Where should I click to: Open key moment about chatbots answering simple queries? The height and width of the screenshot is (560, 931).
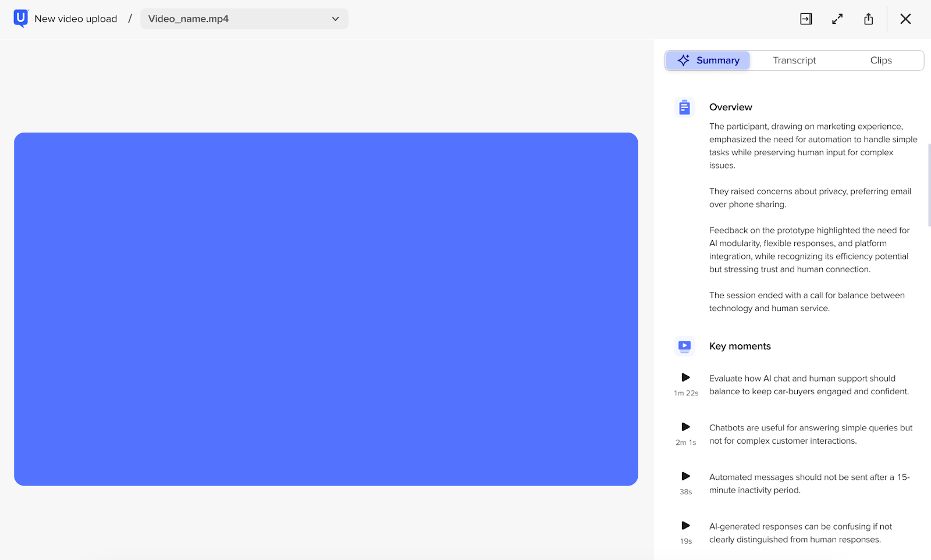[810, 434]
